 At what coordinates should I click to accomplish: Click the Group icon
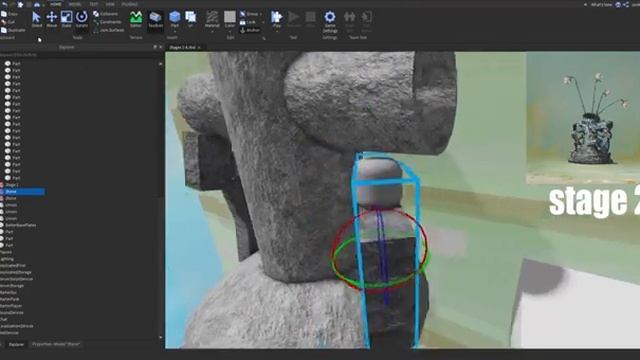(243, 14)
